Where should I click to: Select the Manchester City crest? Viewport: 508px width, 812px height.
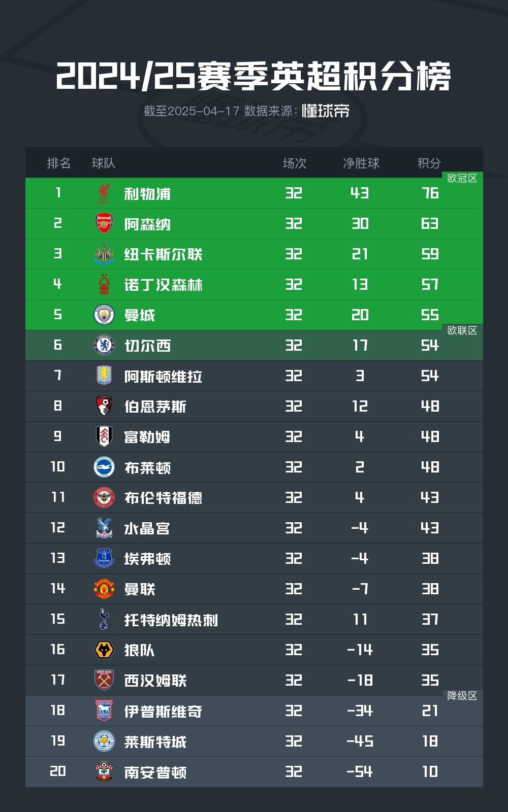click(x=104, y=315)
